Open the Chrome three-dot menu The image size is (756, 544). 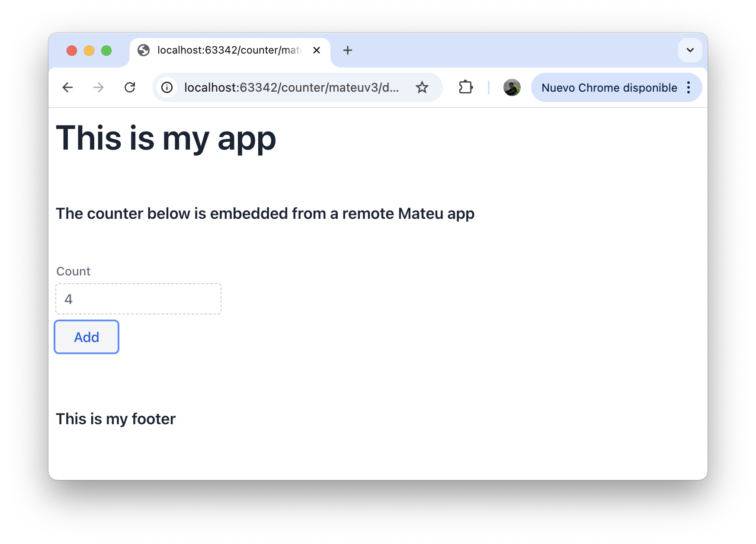pos(689,87)
